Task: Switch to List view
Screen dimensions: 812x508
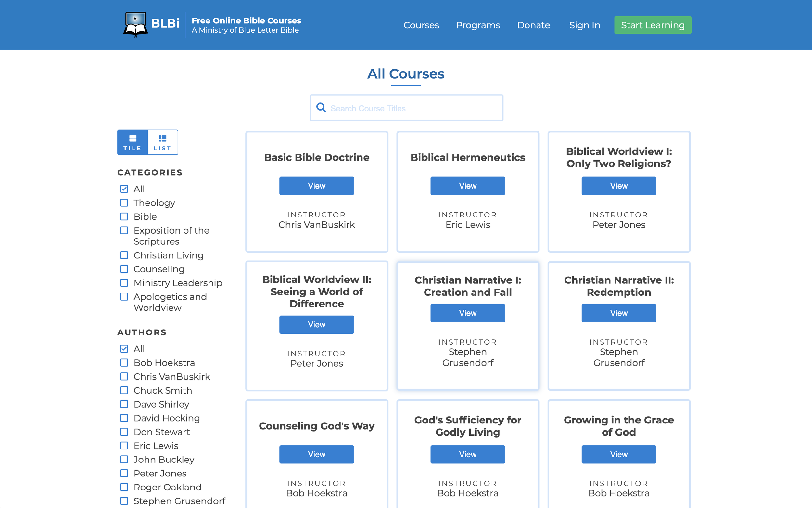Action: pos(162,142)
